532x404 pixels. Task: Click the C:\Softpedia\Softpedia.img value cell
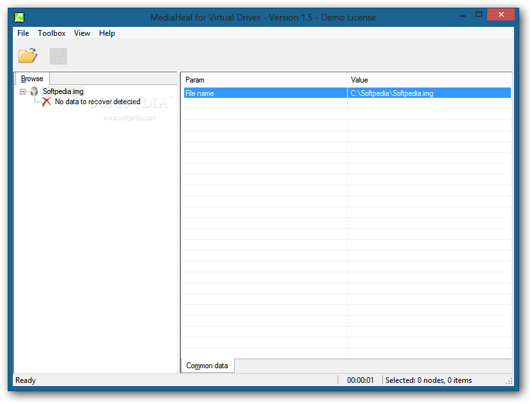(429, 93)
